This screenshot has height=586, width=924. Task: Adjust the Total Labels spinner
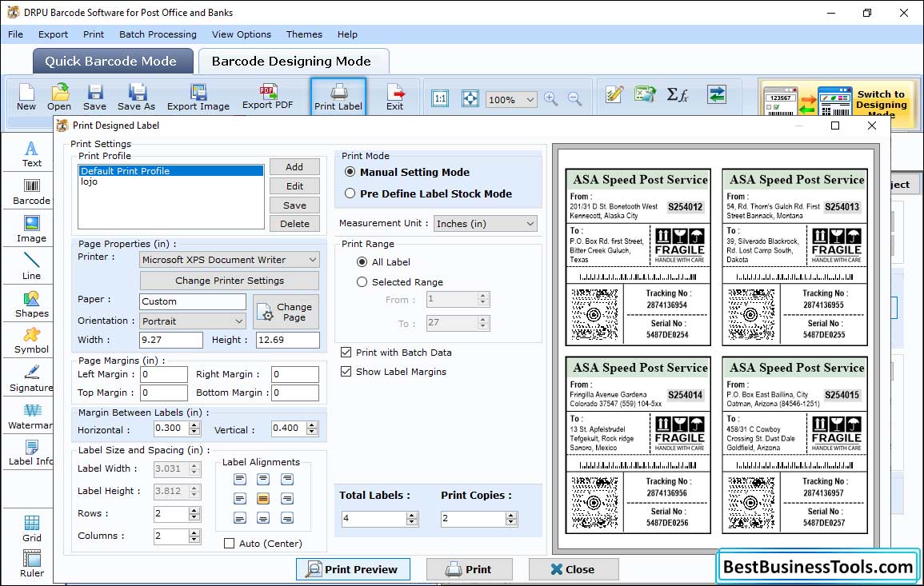pos(413,519)
